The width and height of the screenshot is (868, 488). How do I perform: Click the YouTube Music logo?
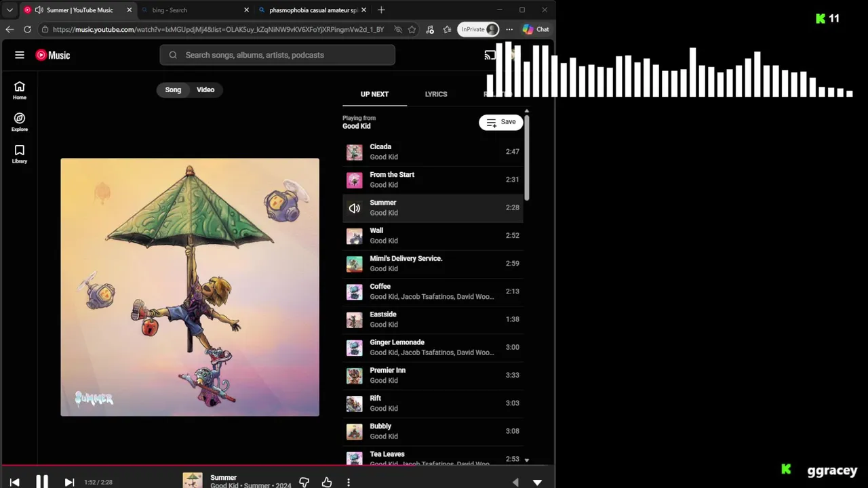[x=53, y=55]
